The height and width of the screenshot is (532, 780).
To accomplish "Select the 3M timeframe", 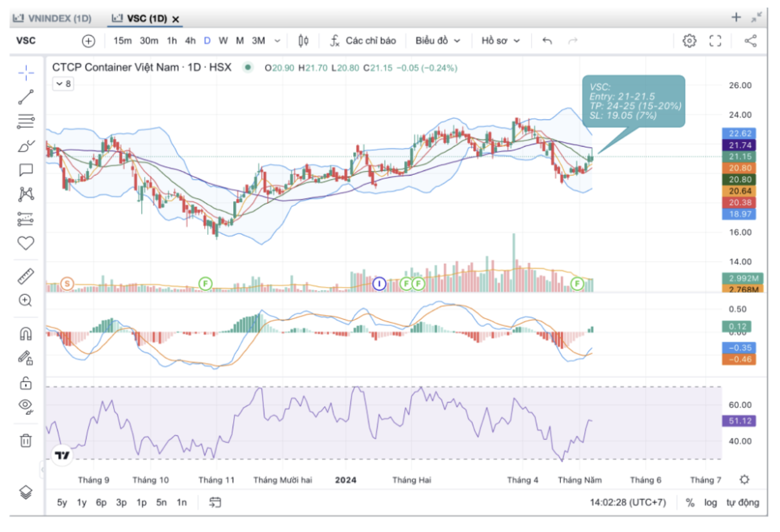I will point(258,41).
